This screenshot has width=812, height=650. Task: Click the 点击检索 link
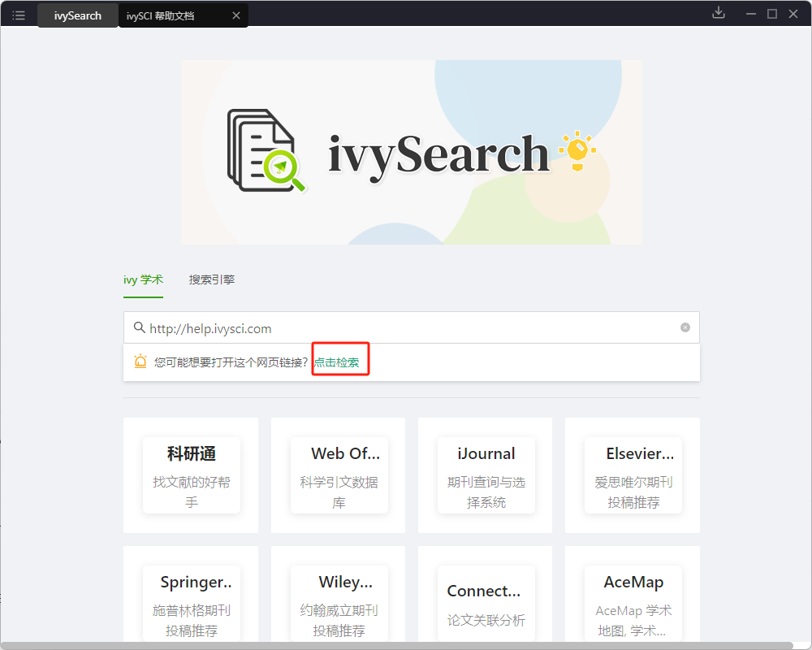click(337, 362)
